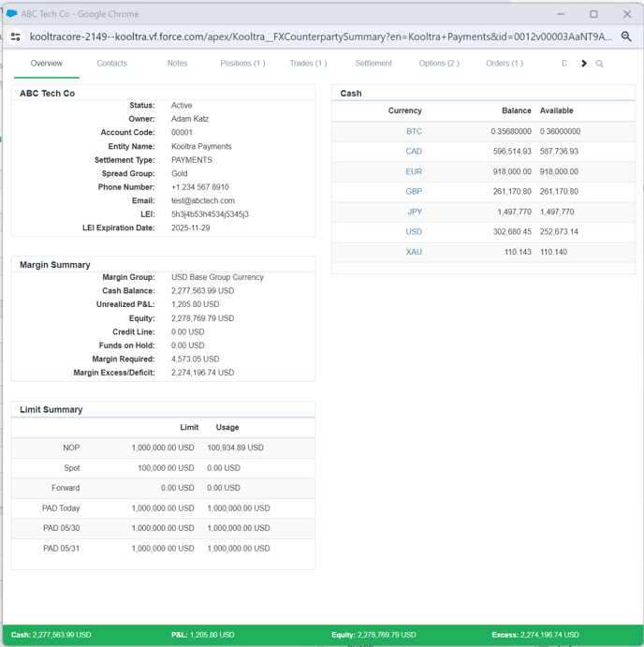Viewport: 644px width, 647px height.
Task: Click the URL address field
Action: (x=318, y=37)
